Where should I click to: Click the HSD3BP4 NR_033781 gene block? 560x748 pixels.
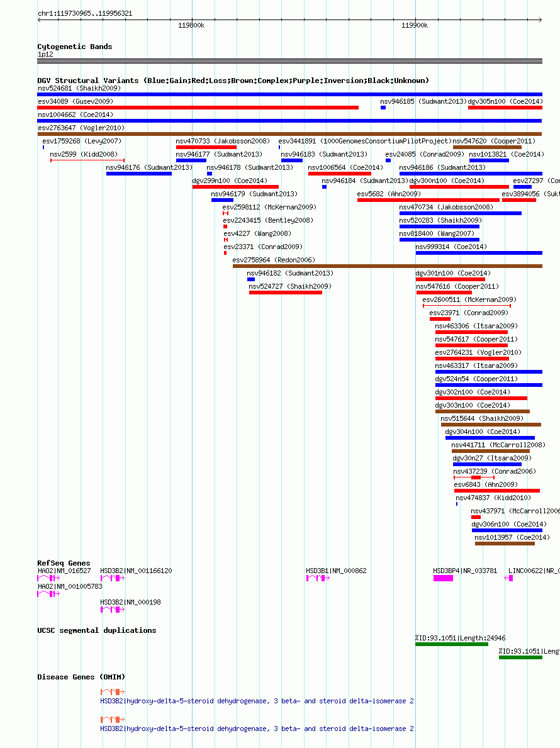point(443,578)
